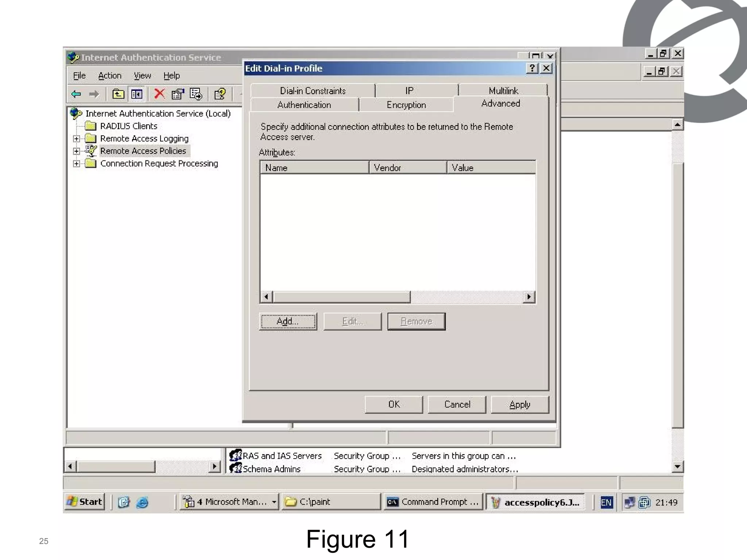Select Internet Authentication Service (Local) root node
This screenshot has width=747, height=560.
158,113
